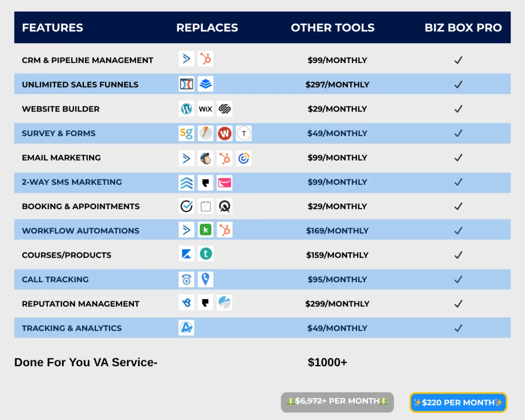Click the $95/MONTHLY price
This screenshot has height=420, width=525.
[x=337, y=280]
